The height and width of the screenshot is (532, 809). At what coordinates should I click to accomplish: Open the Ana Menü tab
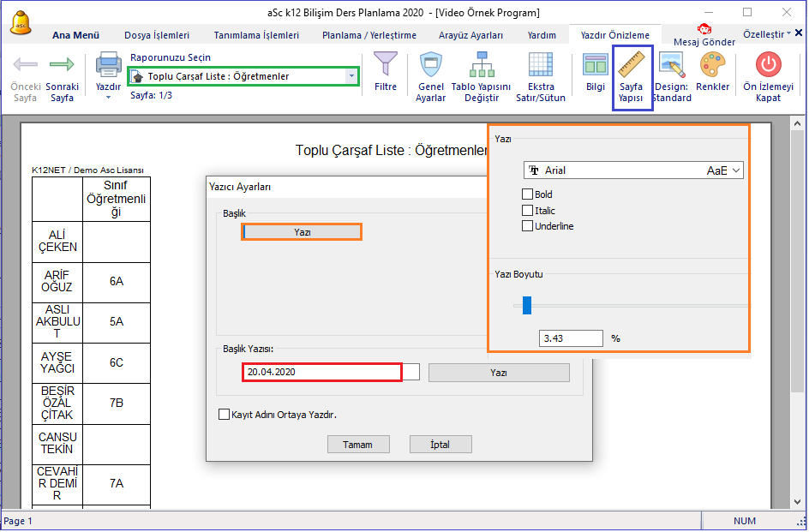point(75,35)
